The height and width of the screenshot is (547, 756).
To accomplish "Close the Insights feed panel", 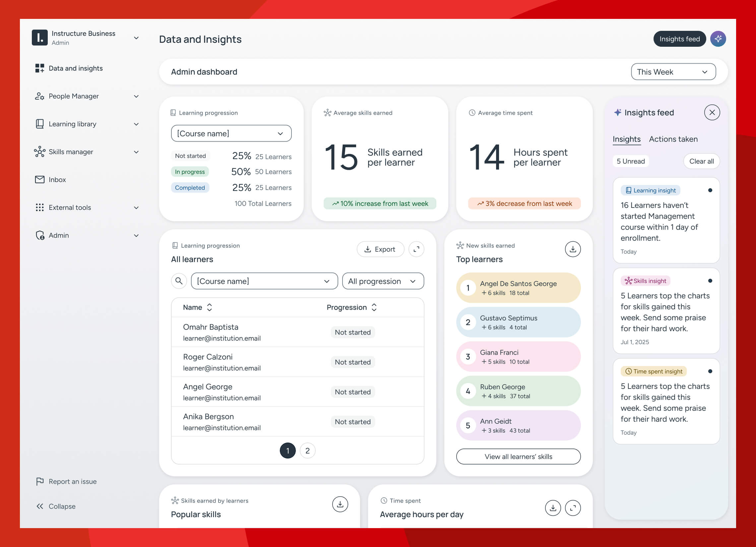I will 712,113.
